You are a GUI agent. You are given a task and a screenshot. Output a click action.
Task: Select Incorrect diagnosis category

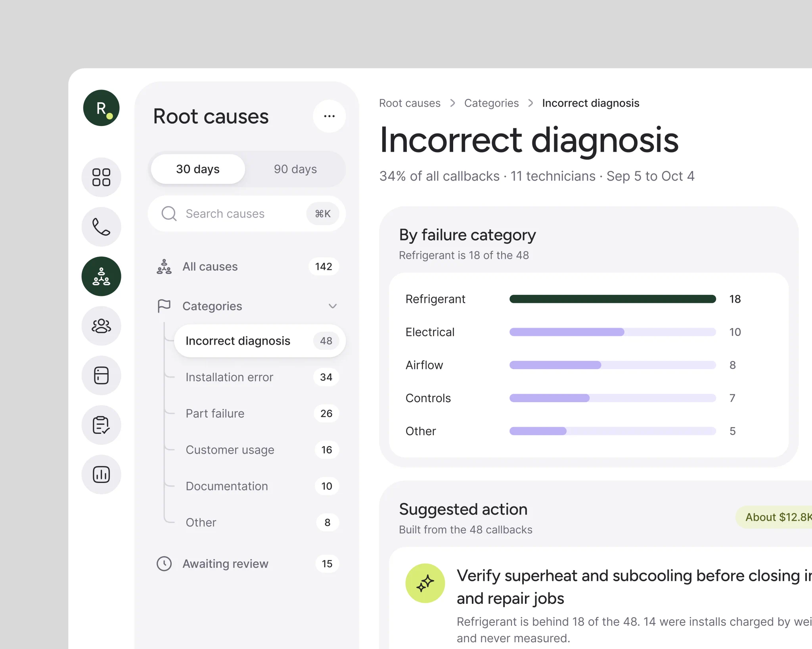point(260,341)
